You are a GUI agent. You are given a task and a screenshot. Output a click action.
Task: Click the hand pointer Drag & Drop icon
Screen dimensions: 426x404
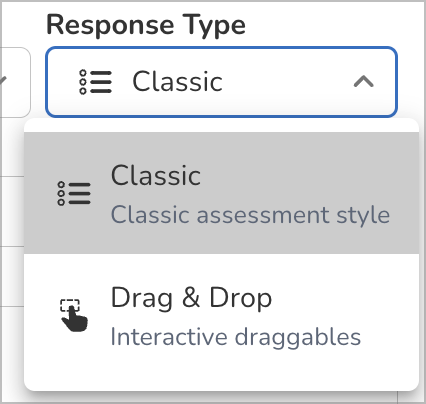[x=74, y=315]
